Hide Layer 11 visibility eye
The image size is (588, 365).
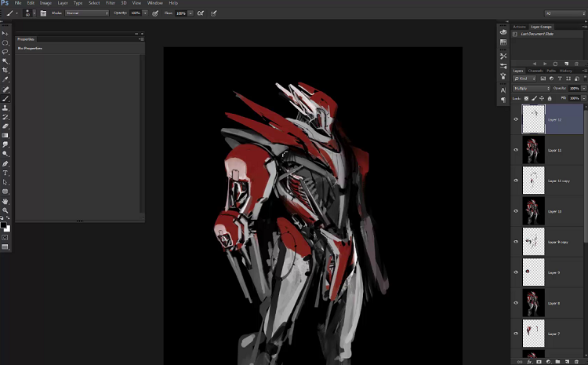click(516, 150)
